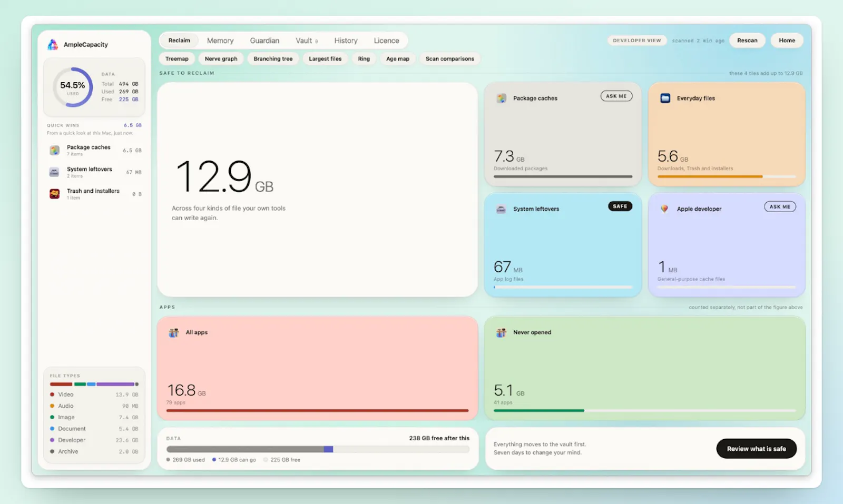This screenshot has width=843, height=504.
Task: Click the All apps tile icon
Action: click(x=174, y=333)
